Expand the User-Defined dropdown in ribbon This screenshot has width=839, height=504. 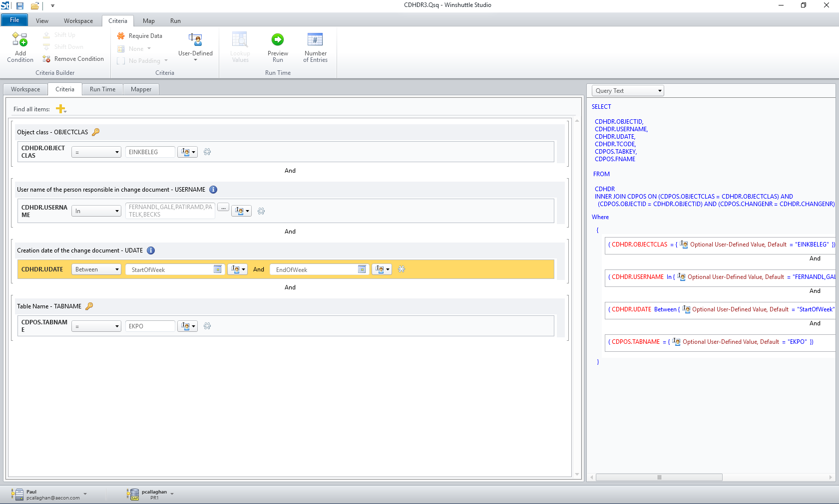[195, 60]
